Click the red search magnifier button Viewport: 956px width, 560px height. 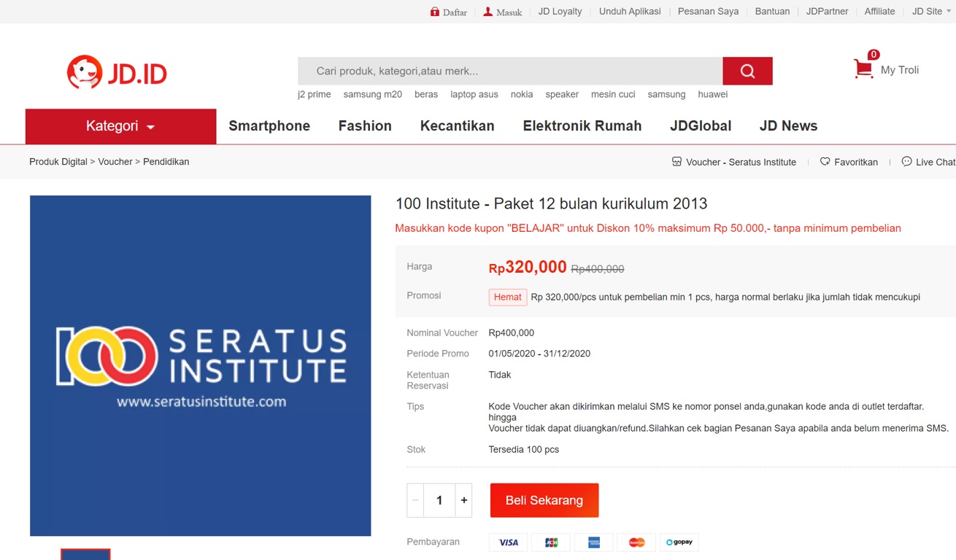[747, 71]
